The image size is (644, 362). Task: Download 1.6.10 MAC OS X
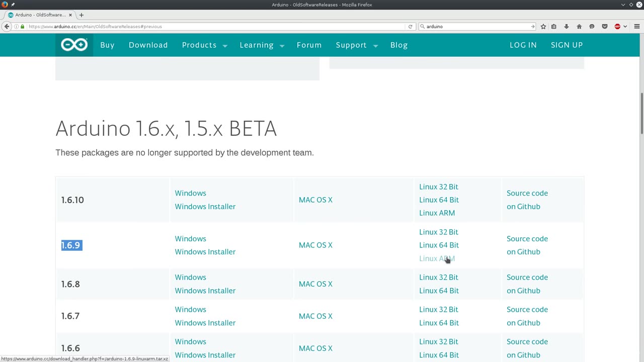pyautogui.click(x=315, y=200)
